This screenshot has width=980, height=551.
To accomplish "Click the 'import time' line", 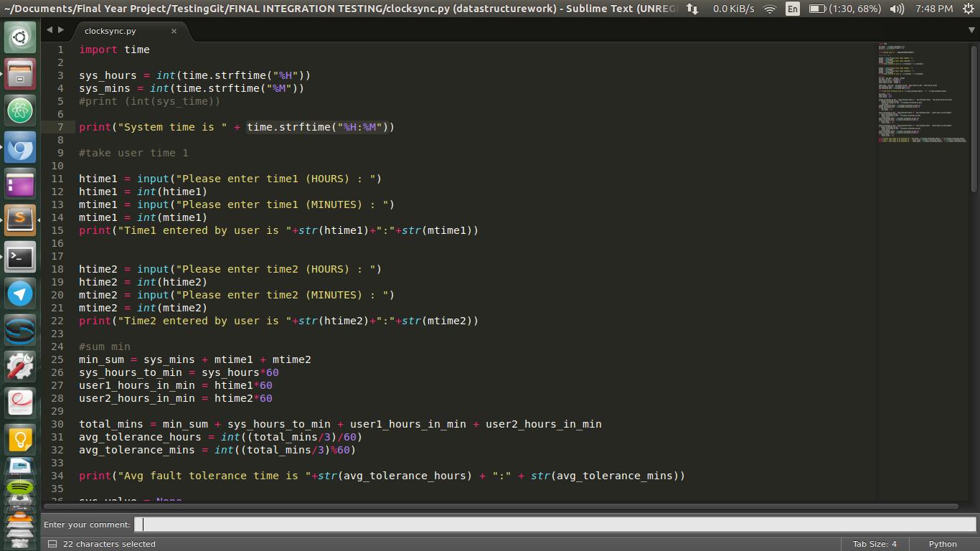I will (114, 50).
